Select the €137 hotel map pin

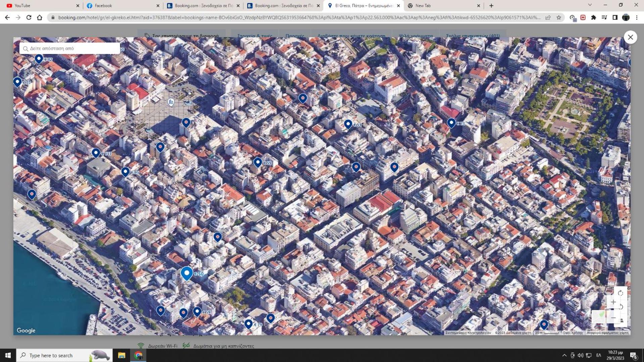(x=96, y=153)
